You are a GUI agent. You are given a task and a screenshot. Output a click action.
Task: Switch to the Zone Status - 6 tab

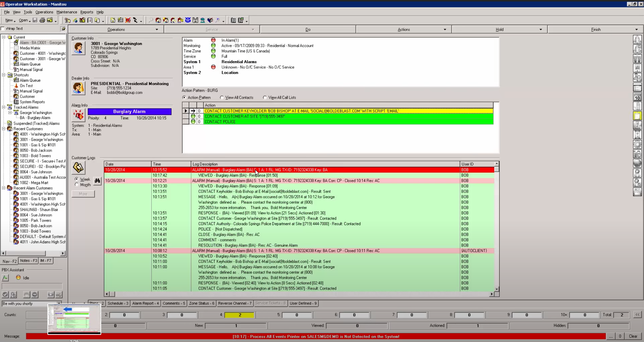(x=201, y=303)
